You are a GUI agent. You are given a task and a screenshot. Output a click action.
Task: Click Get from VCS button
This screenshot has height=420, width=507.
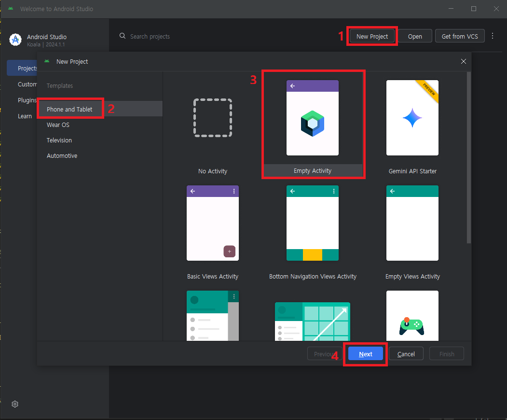pyautogui.click(x=460, y=36)
